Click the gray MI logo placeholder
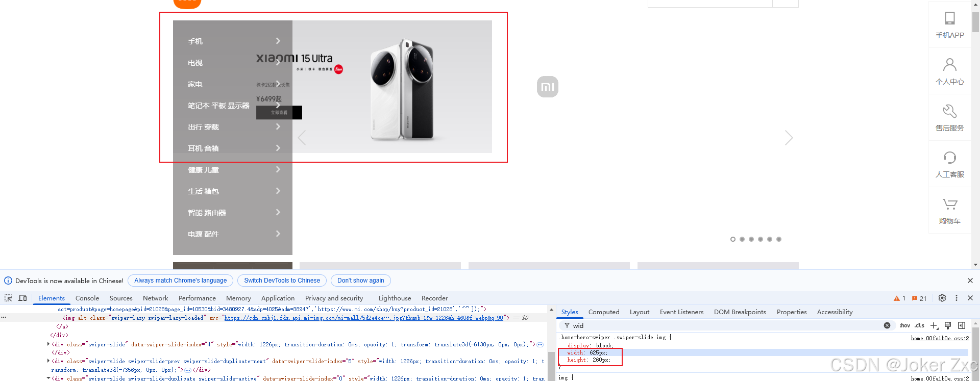 (x=548, y=87)
